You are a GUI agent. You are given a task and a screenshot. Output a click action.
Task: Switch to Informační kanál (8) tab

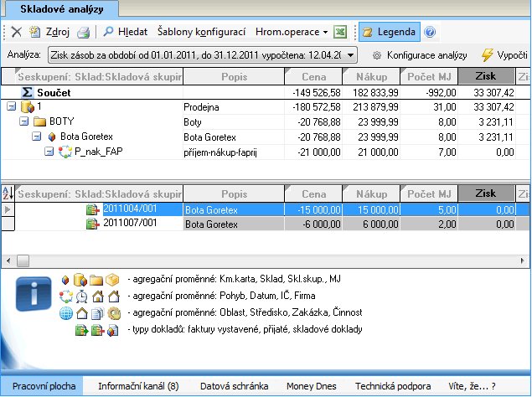[138, 386]
